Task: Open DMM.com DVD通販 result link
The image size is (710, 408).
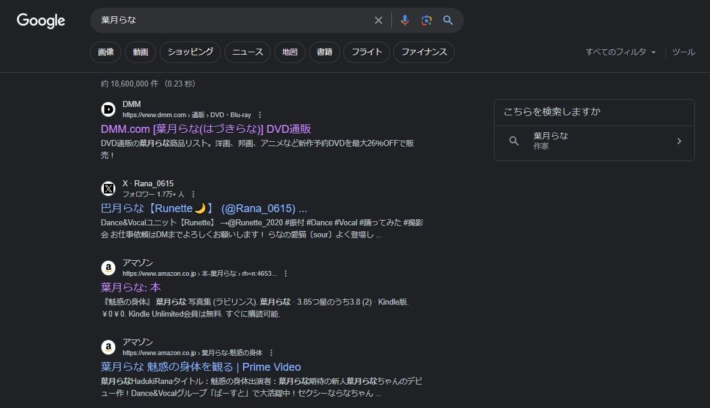Action: click(x=206, y=129)
